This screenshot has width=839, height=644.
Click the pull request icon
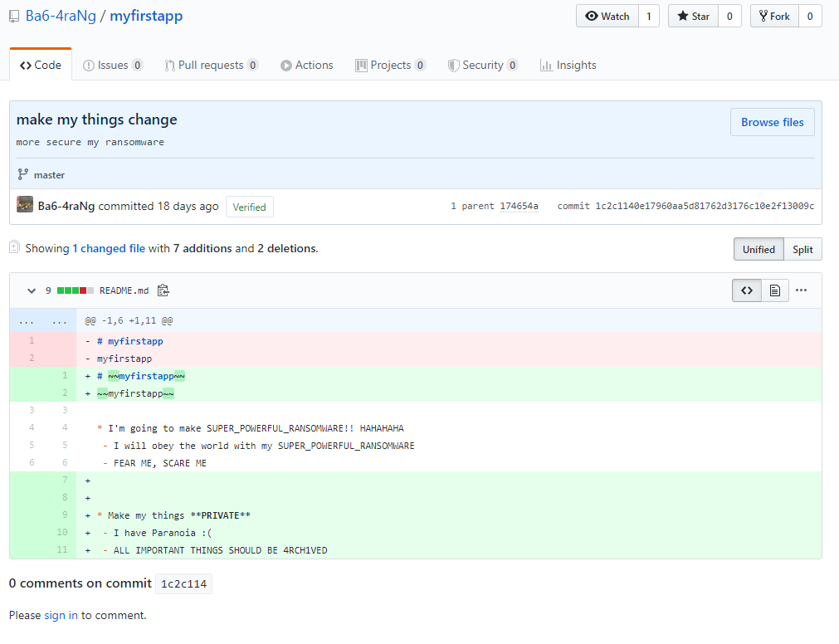pyautogui.click(x=169, y=66)
